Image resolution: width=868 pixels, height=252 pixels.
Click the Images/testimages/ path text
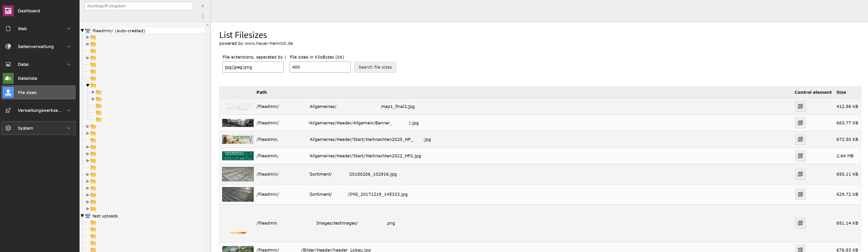pyautogui.click(x=337, y=223)
